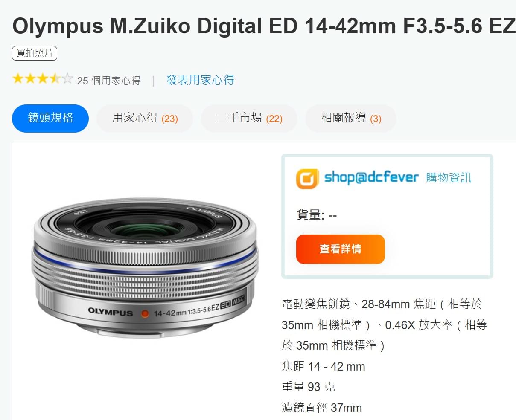Switch to the 用家心得 (23) tab
The height and width of the screenshot is (420, 516).
coord(145,118)
